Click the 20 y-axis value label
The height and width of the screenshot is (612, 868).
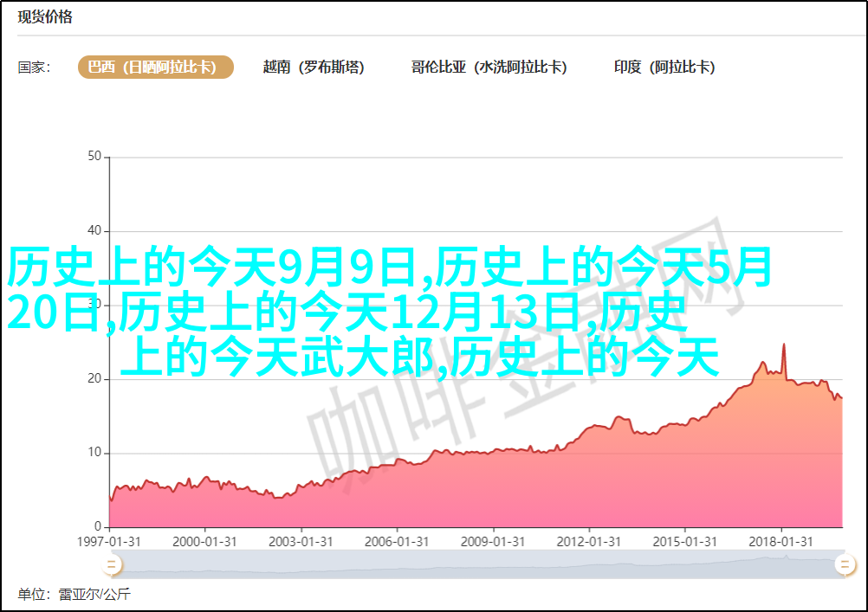94,379
